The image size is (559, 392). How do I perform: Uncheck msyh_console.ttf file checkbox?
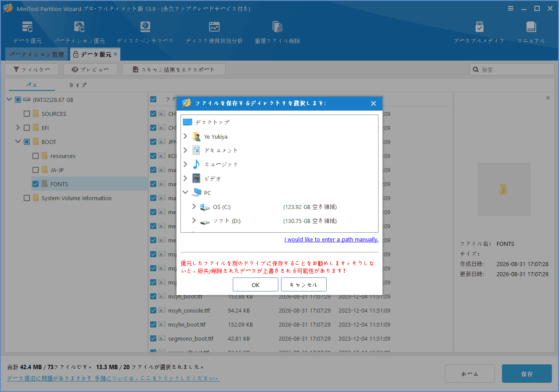153,310
